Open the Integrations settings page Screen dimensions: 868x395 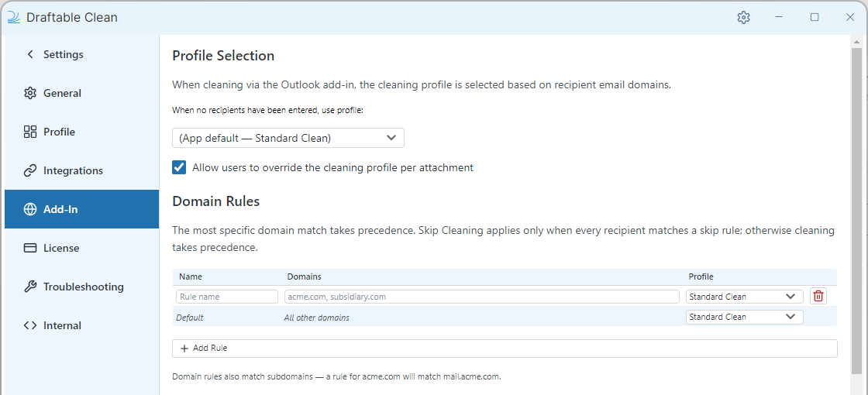coord(81,170)
